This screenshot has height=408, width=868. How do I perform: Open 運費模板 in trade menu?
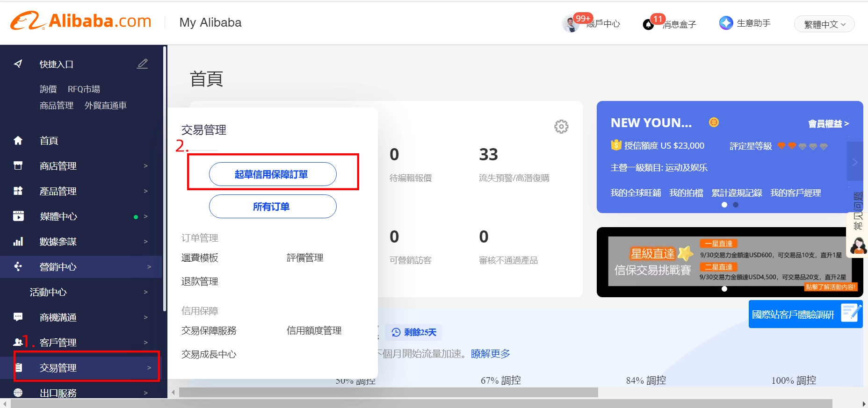200,258
